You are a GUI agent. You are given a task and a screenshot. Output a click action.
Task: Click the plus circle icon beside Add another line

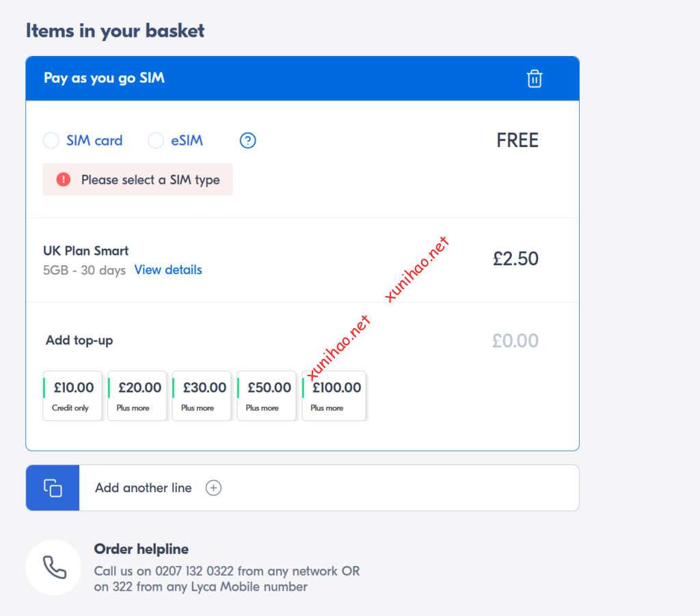pos(214,488)
